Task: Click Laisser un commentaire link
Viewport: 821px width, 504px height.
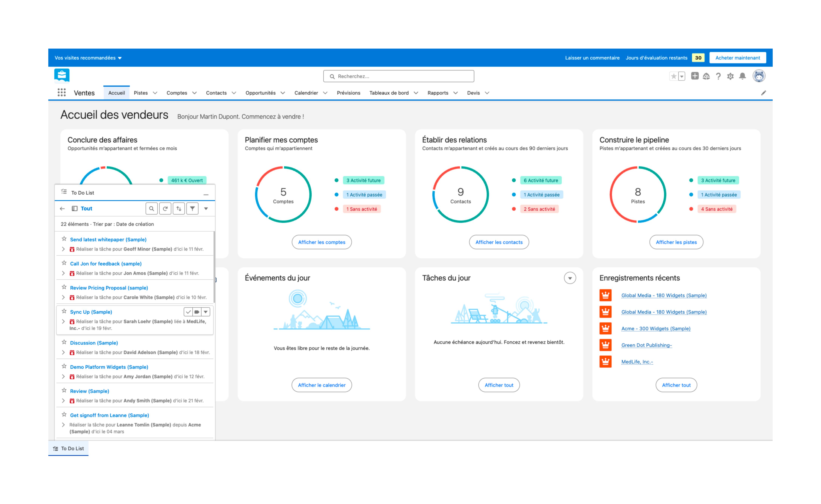Action: (592, 58)
